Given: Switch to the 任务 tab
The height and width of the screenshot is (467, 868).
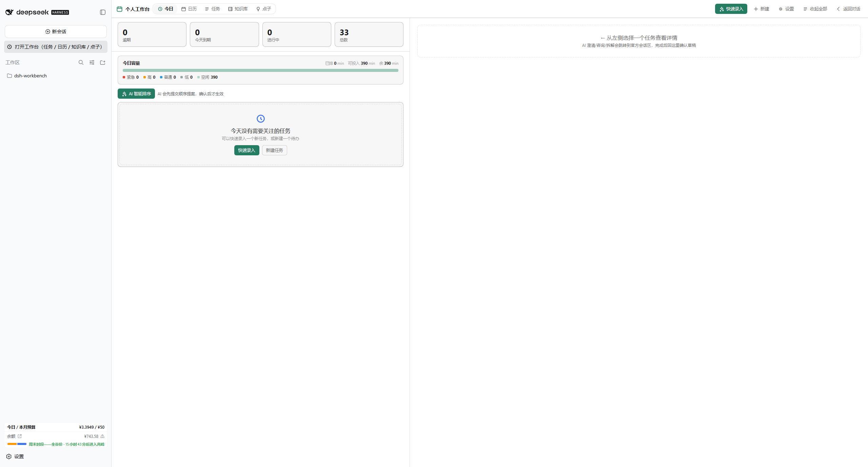Looking at the screenshot, I should (x=212, y=9).
